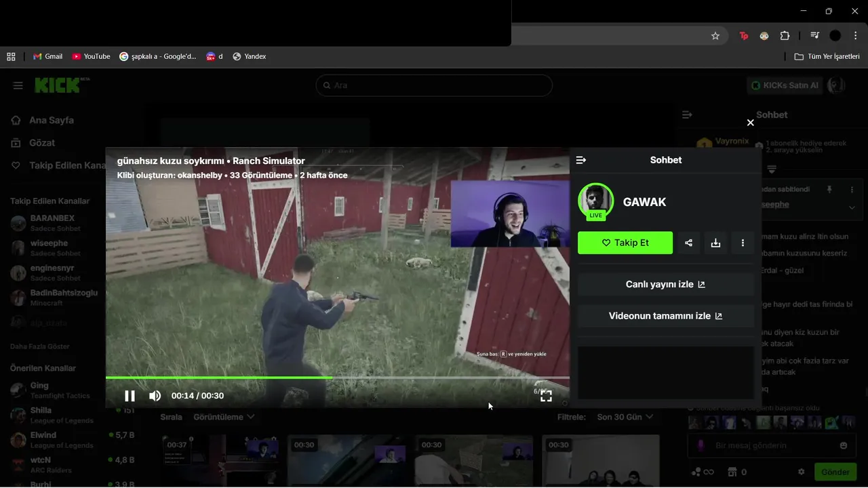Open the Son 30 Gün filter dropdown
Viewport: 868px width, 488px height.
click(x=625, y=417)
